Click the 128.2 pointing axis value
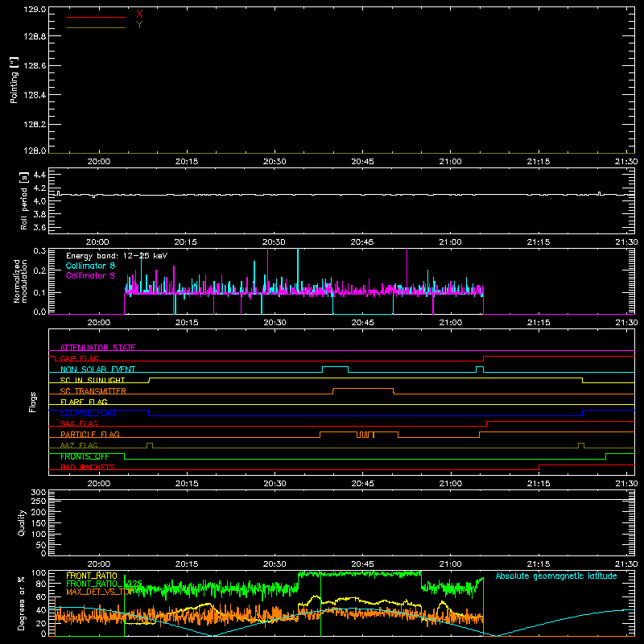Viewport: 644px width, 644px height. [35, 125]
